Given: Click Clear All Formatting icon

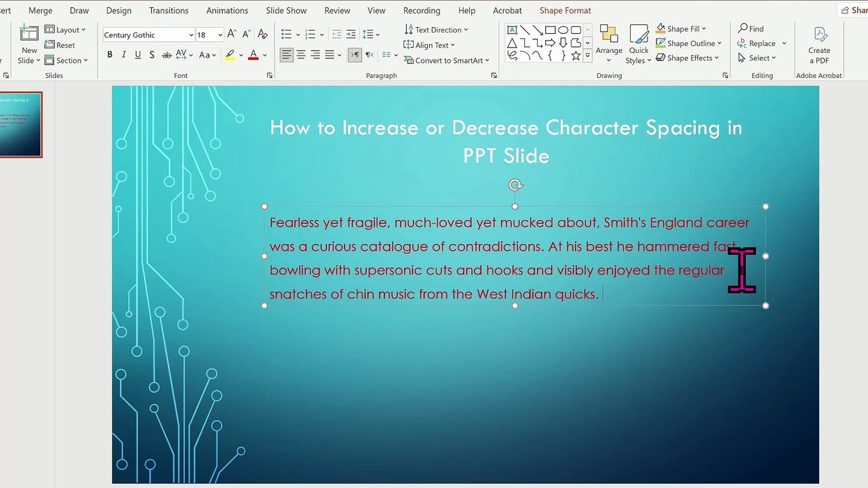Looking at the screenshot, I should [x=262, y=35].
